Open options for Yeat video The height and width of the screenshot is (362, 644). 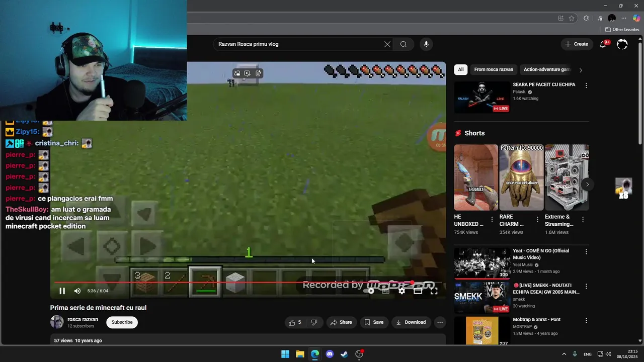[586, 251]
